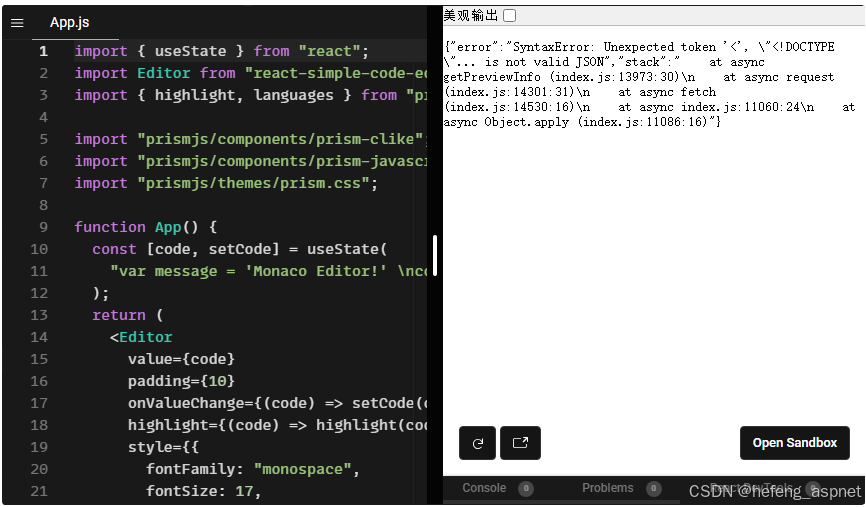
Task: Click the Console tab's 0 count badge
Action: tap(526, 488)
